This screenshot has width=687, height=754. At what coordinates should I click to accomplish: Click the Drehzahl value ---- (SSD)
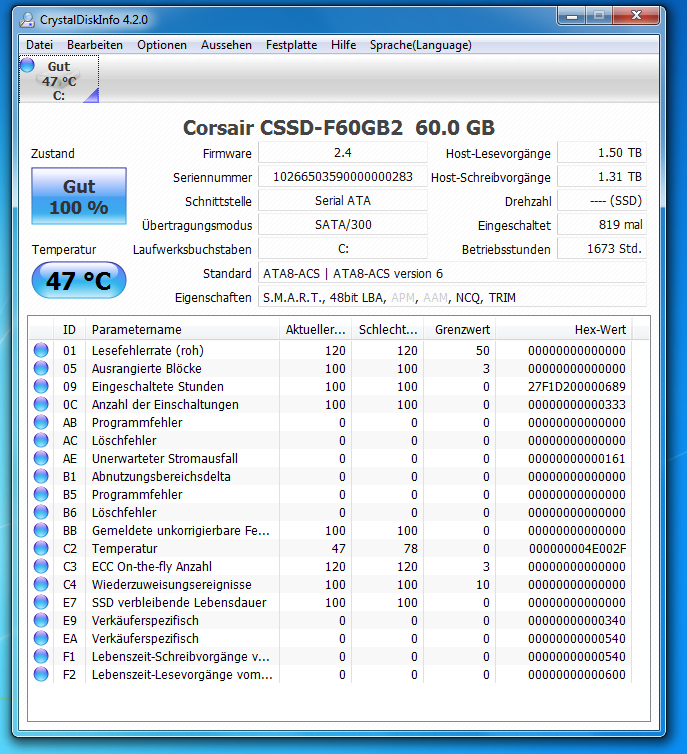pyautogui.click(x=602, y=201)
